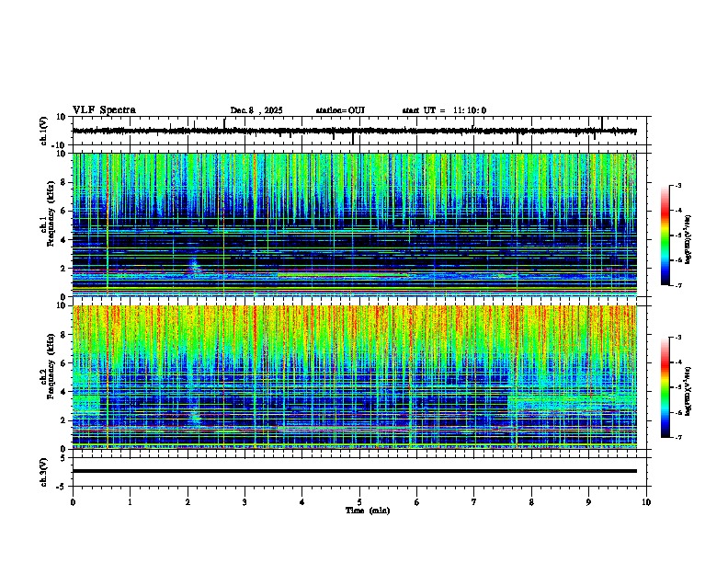Click the 'ch.3(V)' axis label

pos(44,472)
